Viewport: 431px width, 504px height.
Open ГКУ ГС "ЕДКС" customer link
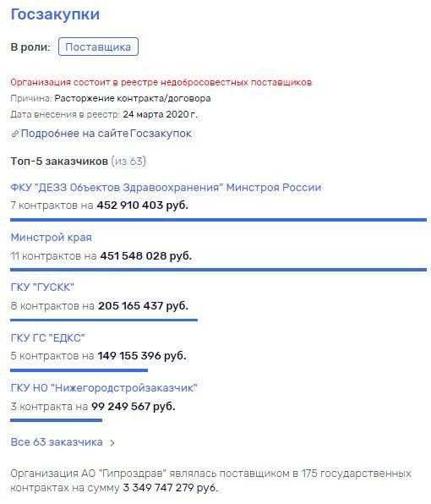[47, 337]
